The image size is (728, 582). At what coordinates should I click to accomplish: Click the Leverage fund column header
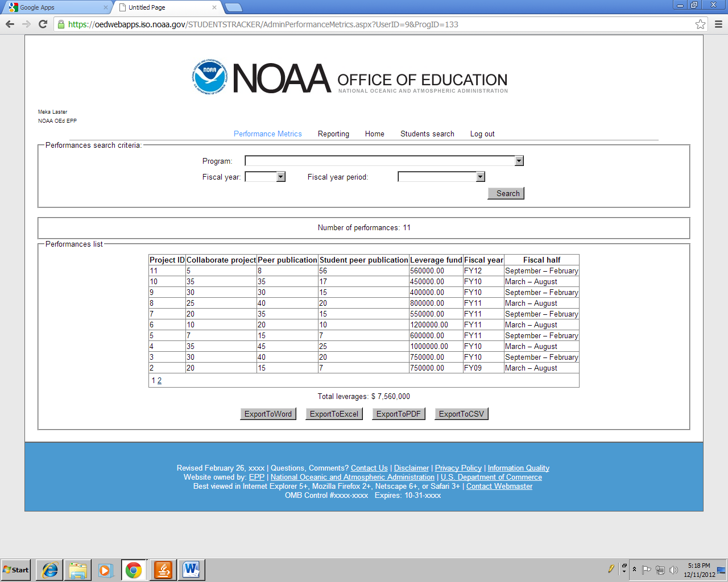[x=436, y=260]
